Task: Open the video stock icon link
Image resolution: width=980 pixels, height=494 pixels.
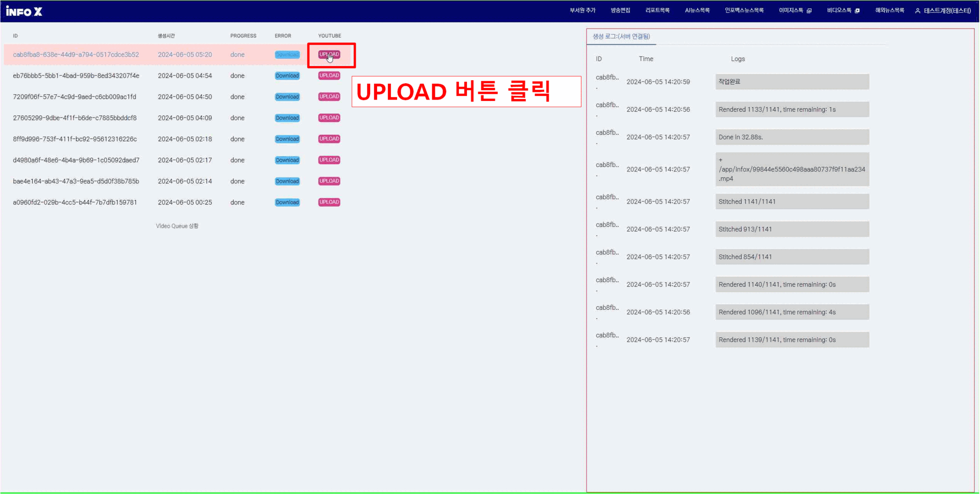Action: [x=857, y=11]
